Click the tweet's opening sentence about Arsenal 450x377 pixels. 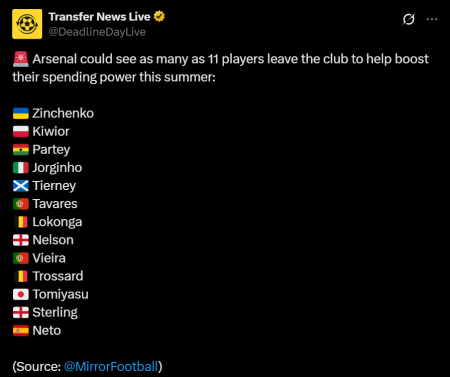pos(221,68)
